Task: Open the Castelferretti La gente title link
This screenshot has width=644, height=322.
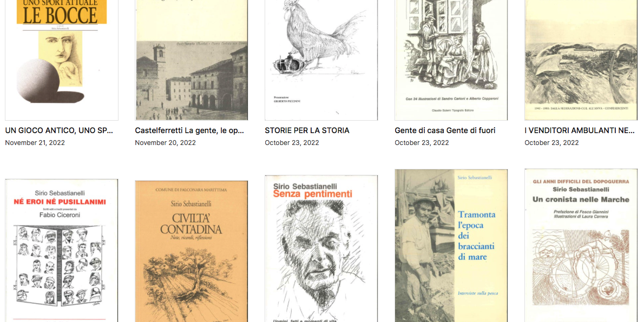Action: click(x=190, y=130)
